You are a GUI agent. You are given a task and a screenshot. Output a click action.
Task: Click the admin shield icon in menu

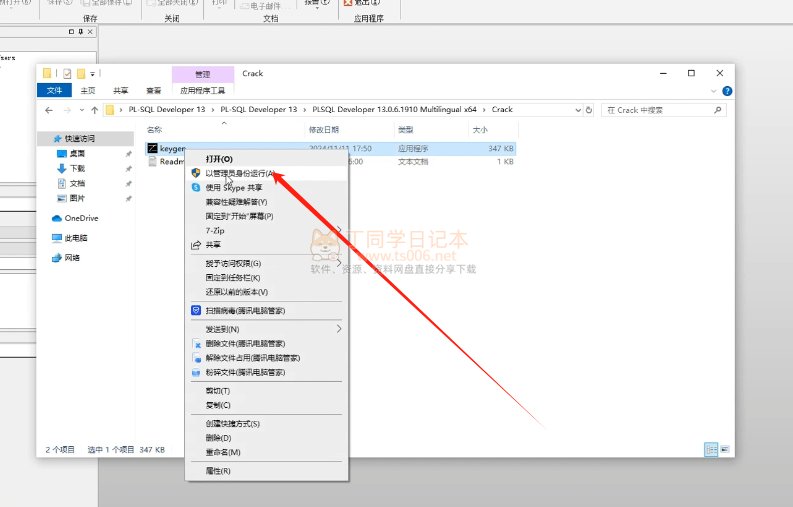(x=196, y=173)
